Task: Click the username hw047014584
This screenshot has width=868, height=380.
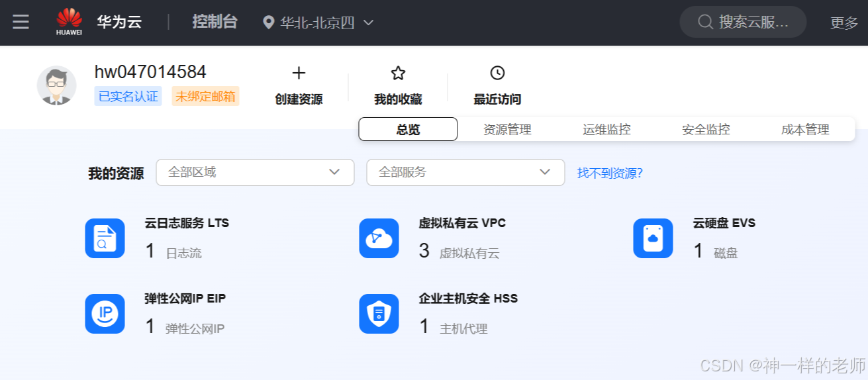Action: point(150,72)
